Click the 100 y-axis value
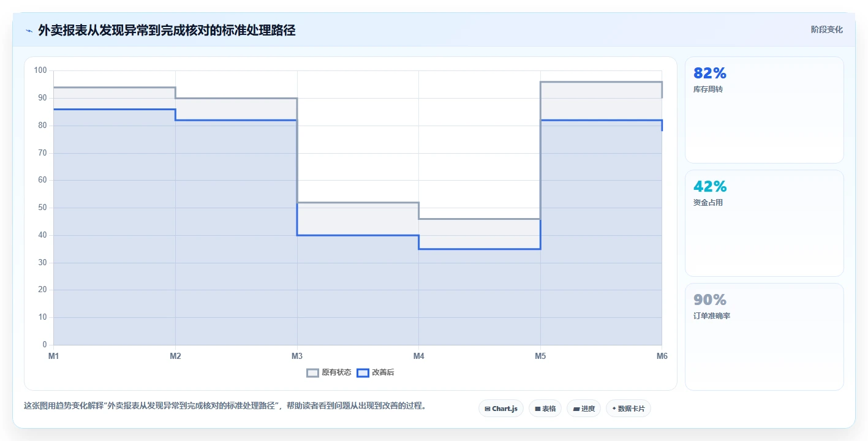 click(x=40, y=70)
